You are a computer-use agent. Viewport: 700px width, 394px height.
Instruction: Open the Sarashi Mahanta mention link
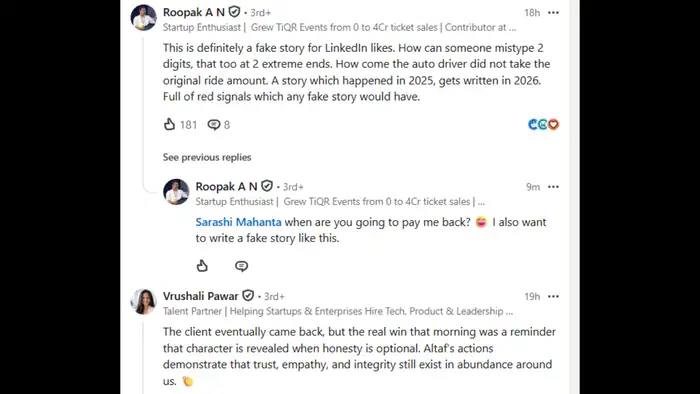238,222
